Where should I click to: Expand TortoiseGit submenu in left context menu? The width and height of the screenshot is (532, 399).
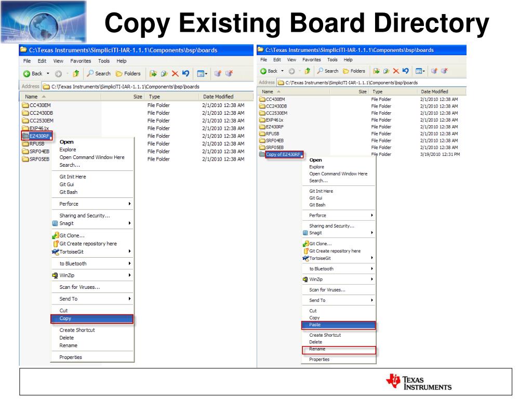92,252
